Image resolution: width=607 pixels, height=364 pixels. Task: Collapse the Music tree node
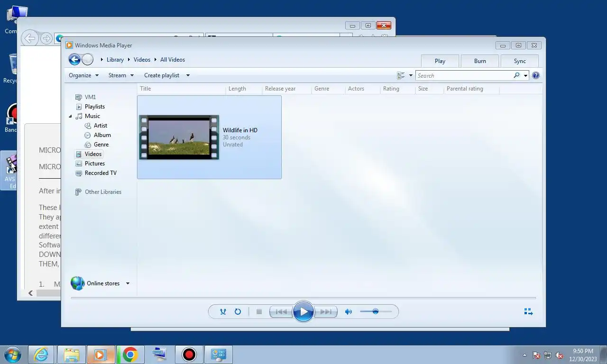coord(71,116)
